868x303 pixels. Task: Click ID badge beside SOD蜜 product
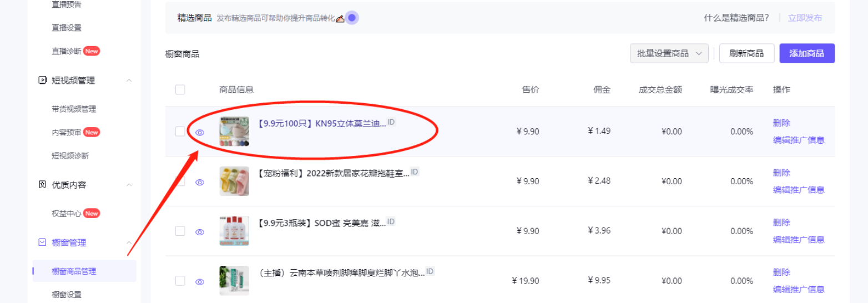pos(391,221)
